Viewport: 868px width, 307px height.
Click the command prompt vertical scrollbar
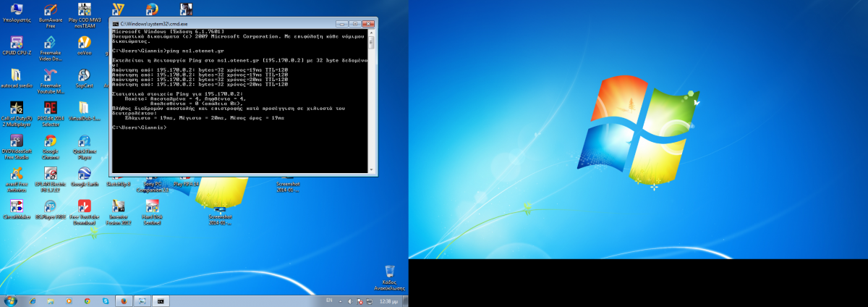pos(372,100)
